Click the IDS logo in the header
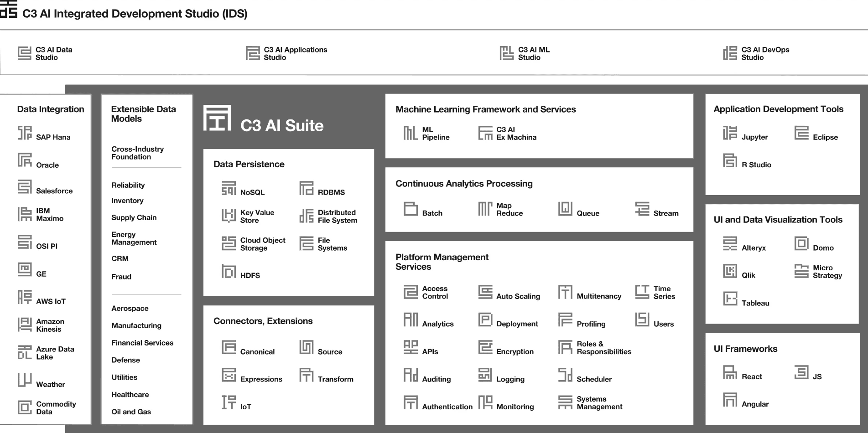 coord(9,9)
